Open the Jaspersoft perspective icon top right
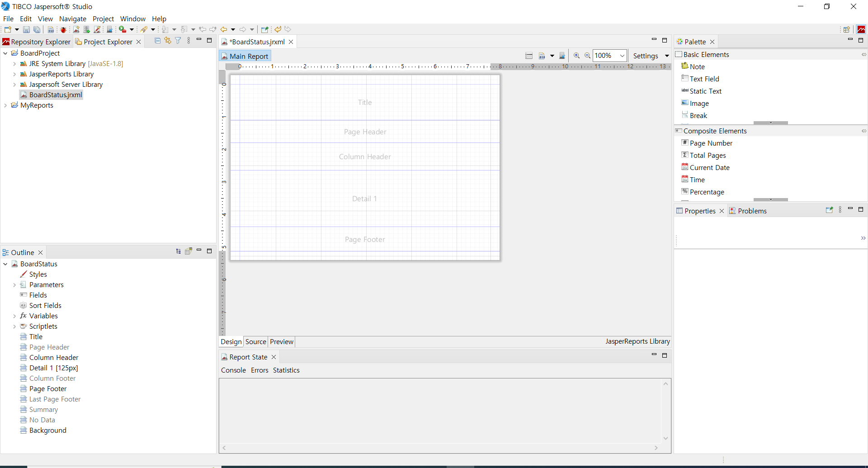This screenshot has width=868, height=468. click(861, 29)
